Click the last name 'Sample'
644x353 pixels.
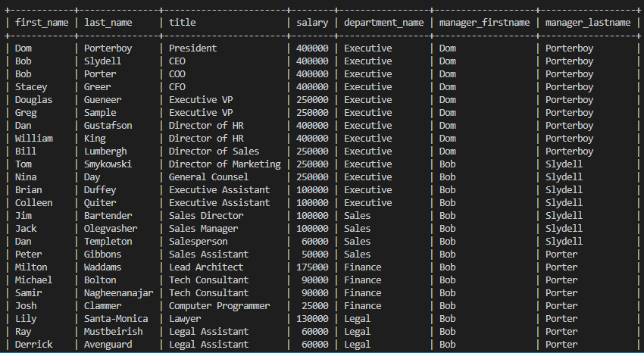pyautogui.click(x=100, y=112)
